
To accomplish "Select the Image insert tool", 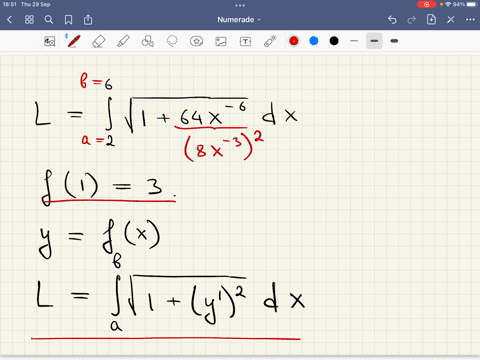I will 221,41.
